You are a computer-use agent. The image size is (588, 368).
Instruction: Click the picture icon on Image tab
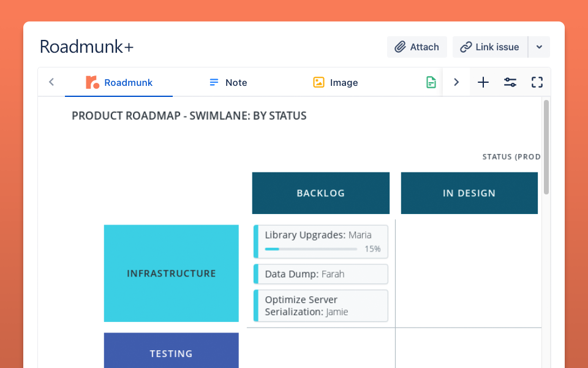click(318, 82)
